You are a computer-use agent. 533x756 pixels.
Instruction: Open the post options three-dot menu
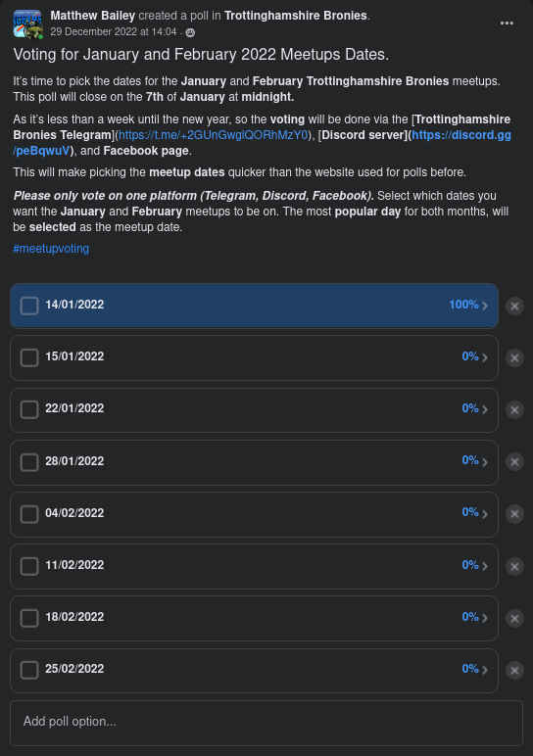[507, 24]
